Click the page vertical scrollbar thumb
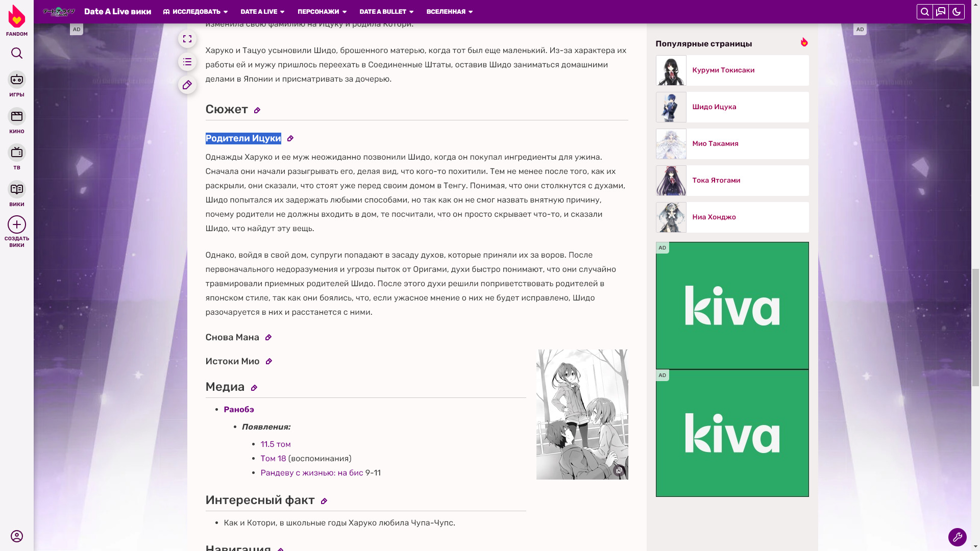The image size is (980, 551). (x=975, y=327)
